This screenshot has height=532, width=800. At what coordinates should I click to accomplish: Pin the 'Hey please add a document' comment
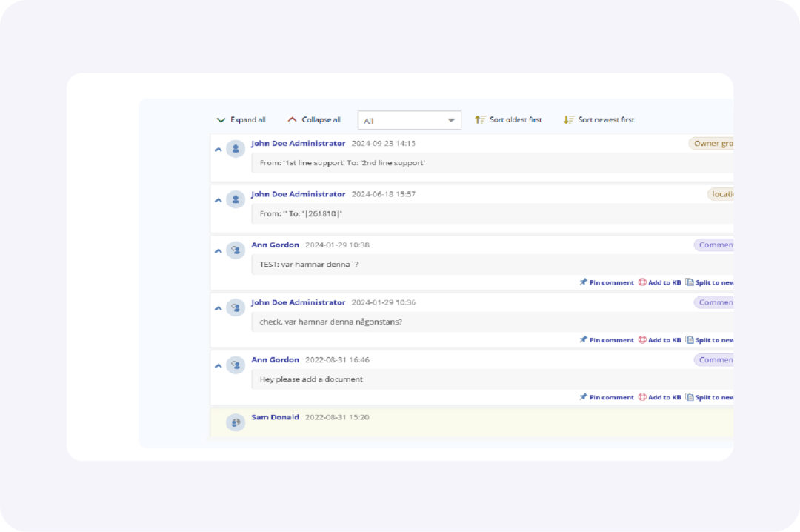tap(607, 397)
